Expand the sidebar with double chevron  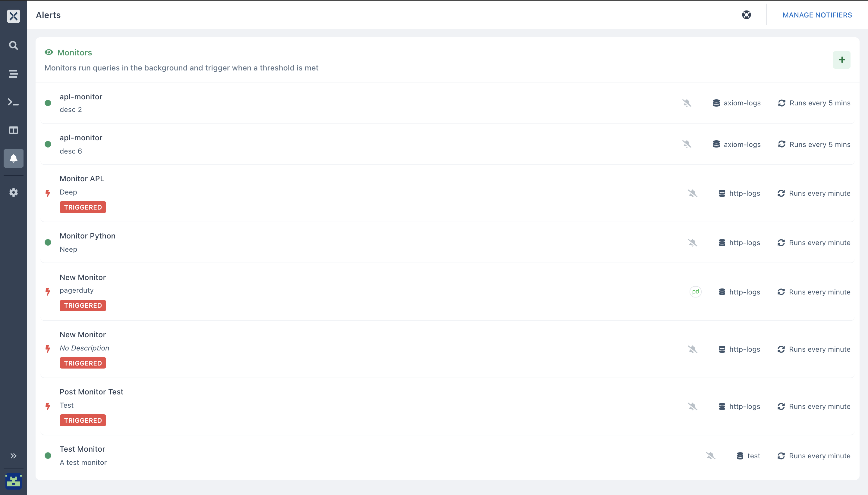pos(13,456)
